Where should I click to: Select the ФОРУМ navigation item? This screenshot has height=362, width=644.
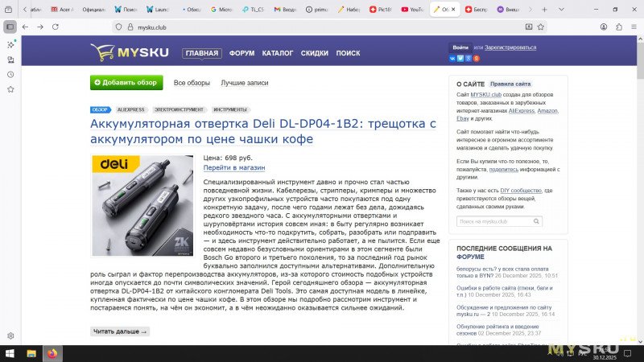[x=242, y=53]
